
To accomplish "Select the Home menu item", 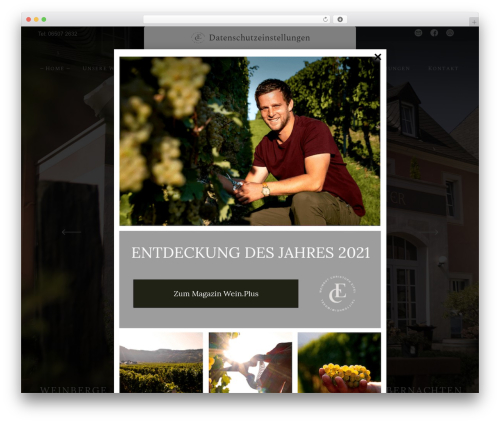I will [x=55, y=68].
